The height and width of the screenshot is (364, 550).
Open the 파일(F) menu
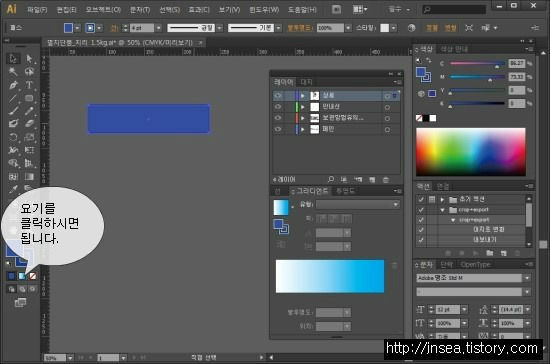pos(37,9)
